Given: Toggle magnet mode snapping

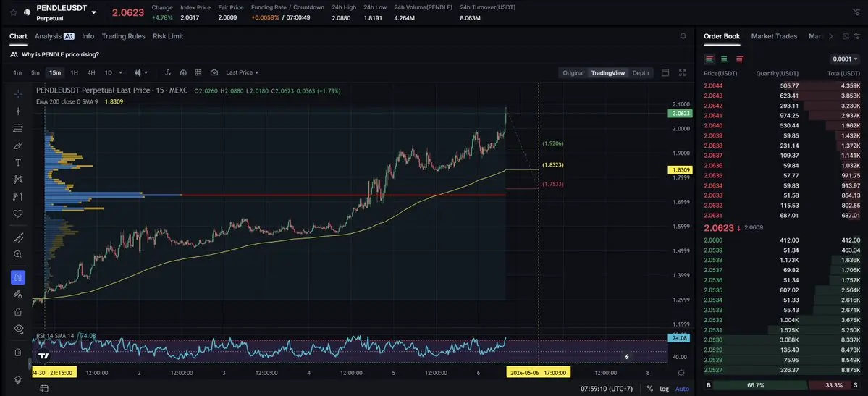Looking at the screenshot, I should pos(17,277).
